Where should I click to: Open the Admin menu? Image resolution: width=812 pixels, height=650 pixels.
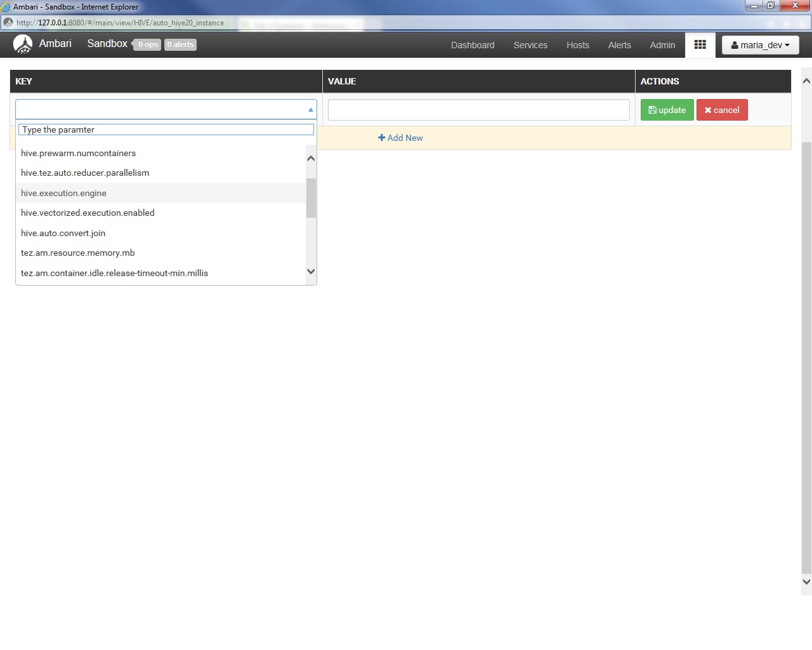(662, 45)
